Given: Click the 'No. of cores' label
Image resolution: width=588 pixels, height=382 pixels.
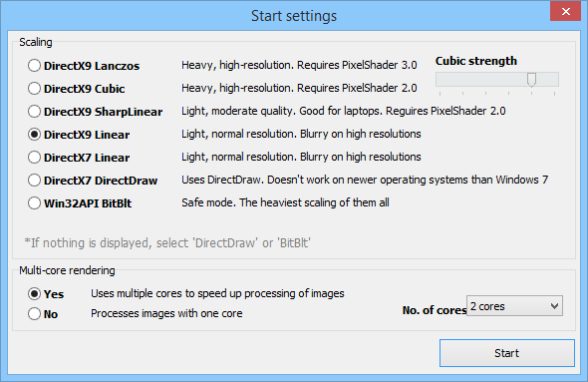Looking at the screenshot, I should click(435, 310).
